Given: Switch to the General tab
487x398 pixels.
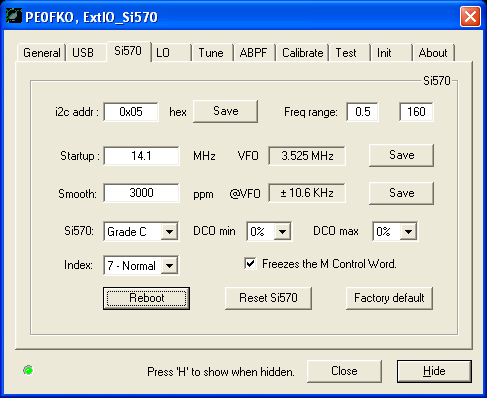Looking at the screenshot, I should (41, 53).
